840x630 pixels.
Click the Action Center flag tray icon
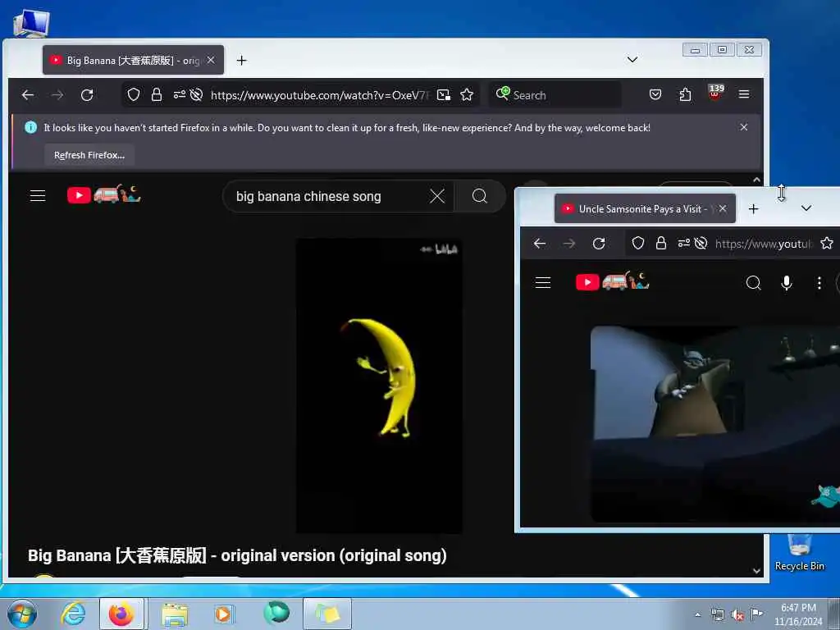pyautogui.click(x=756, y=614)
